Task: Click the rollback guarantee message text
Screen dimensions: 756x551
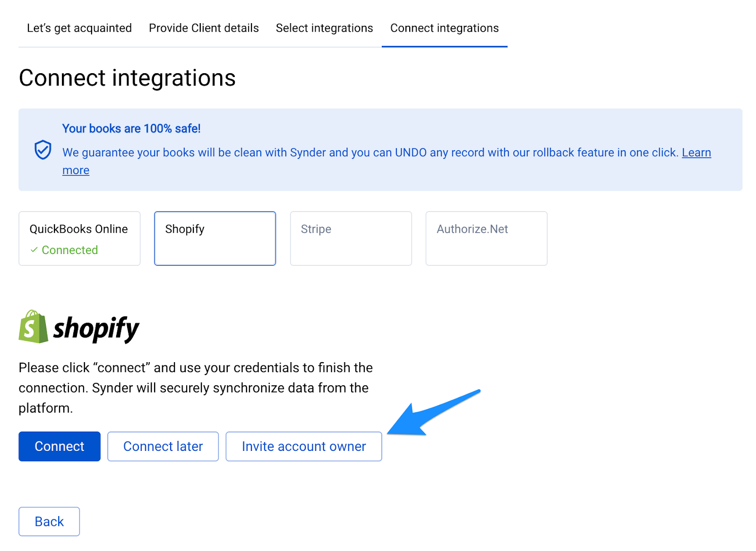Action: click(x=370, y=153)
